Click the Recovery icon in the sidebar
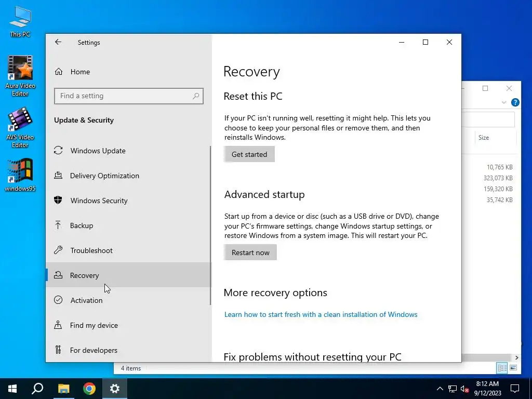532x399 pixels. pyautogui.click(x=58, y=275)
